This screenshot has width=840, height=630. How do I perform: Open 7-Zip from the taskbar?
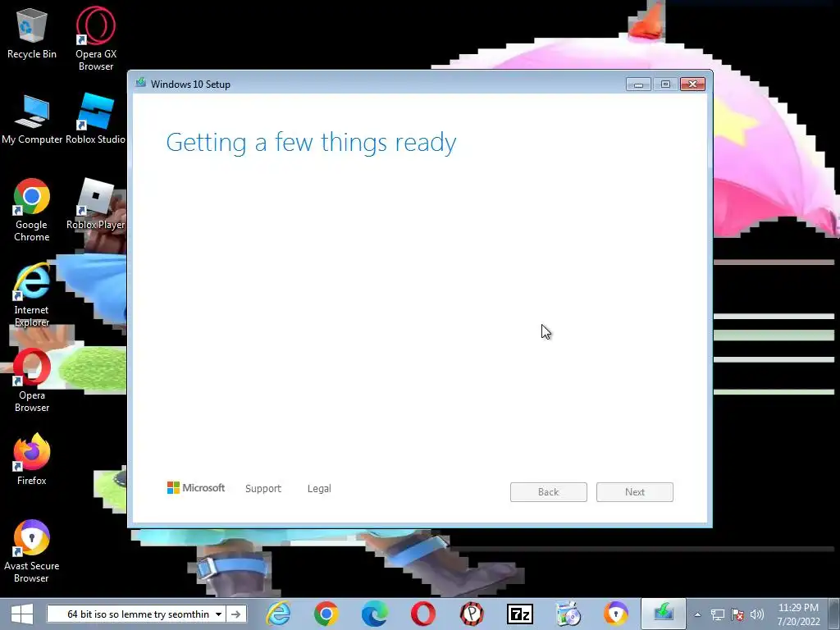[519, 614]
